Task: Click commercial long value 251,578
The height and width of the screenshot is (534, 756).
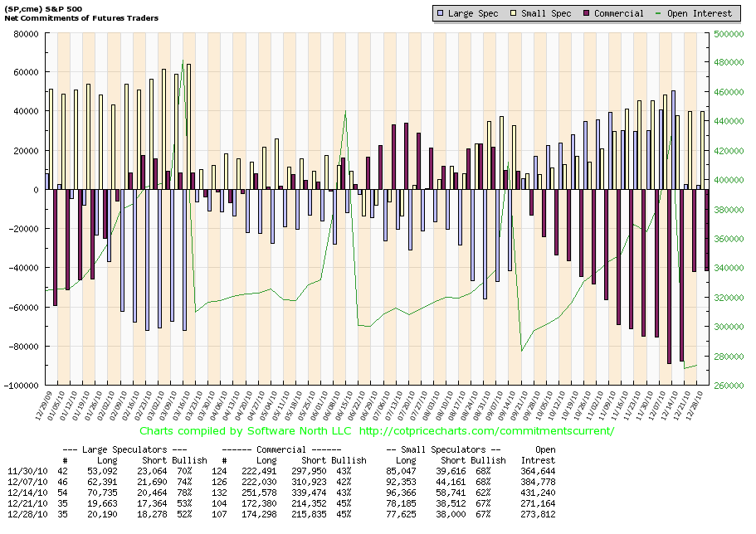Action: click(259, 493)
